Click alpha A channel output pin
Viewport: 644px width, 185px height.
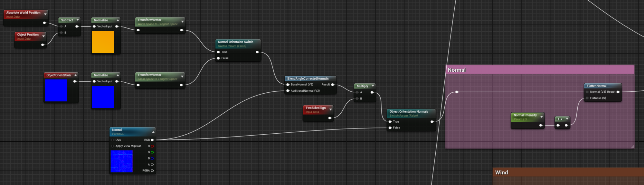tap(152, 165)
